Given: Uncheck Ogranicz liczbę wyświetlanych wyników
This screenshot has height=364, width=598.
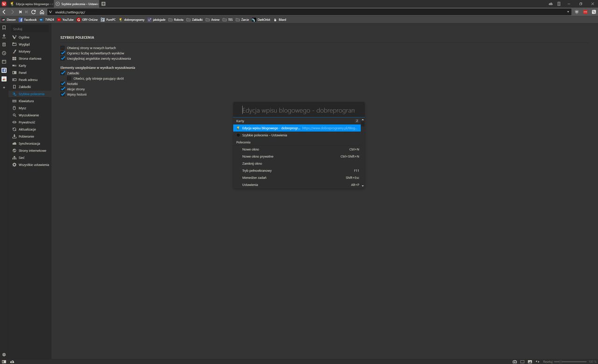Looking at the screenshot, I should click(63, 53).
